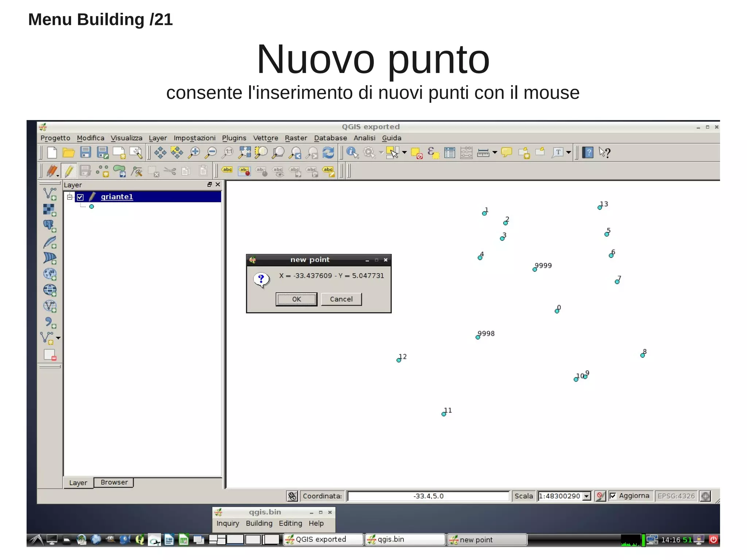Toggle the mouse extents display icon
The height and width of the screenshot is (560, 747).
pyautogui.click(x=292, y=496)
